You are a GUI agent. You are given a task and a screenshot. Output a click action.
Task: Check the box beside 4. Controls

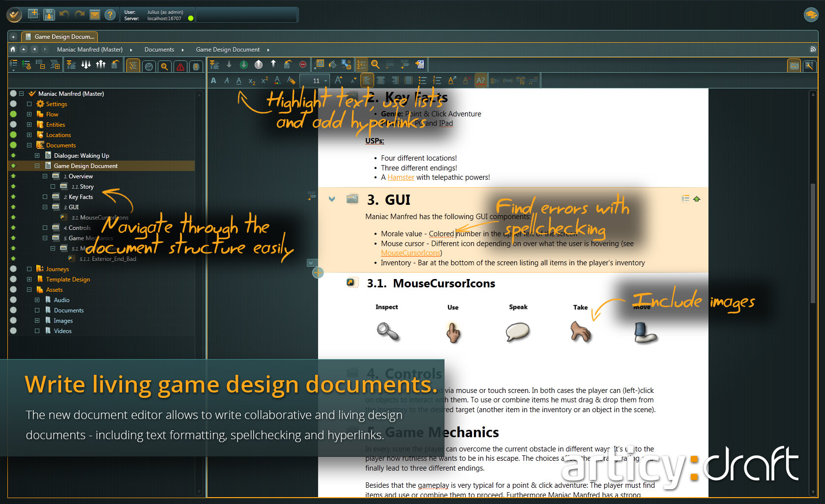(x=44, y=227)
